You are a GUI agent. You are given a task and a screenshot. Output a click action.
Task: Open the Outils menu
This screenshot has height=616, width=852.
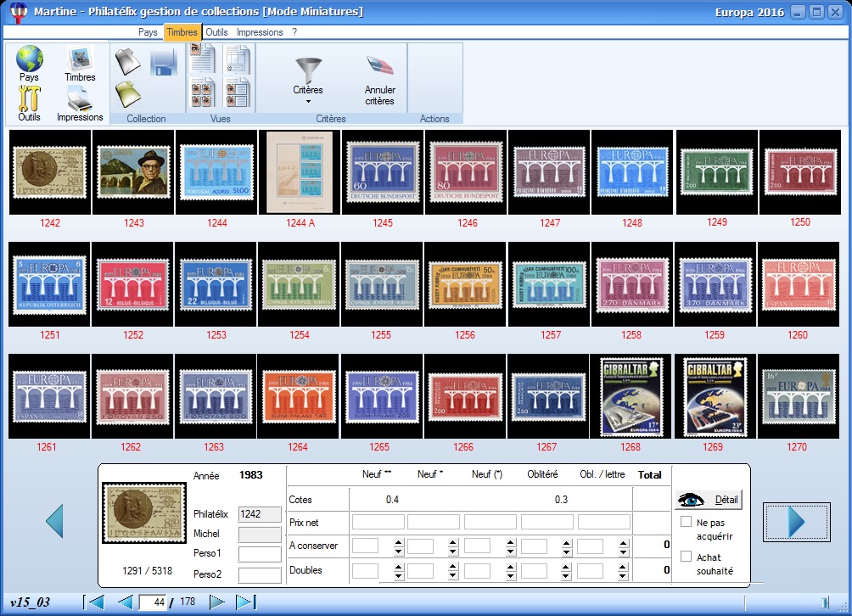pos(216,32)
